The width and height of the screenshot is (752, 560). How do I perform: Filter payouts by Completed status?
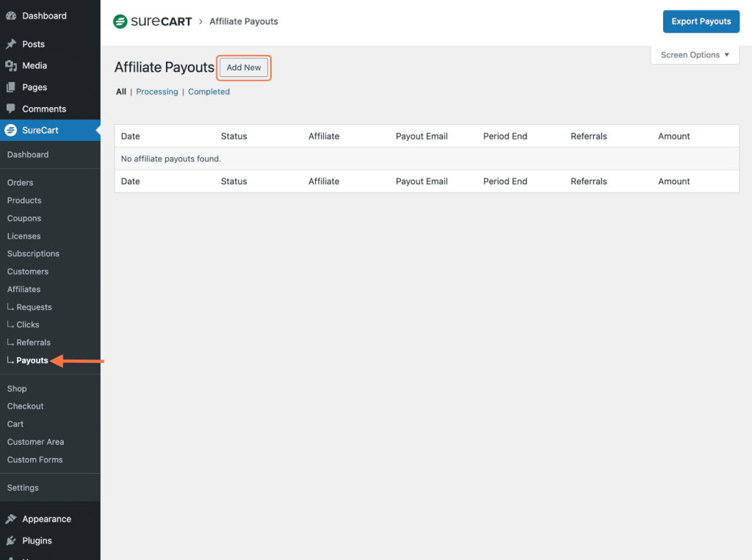(x=209, y=92)
